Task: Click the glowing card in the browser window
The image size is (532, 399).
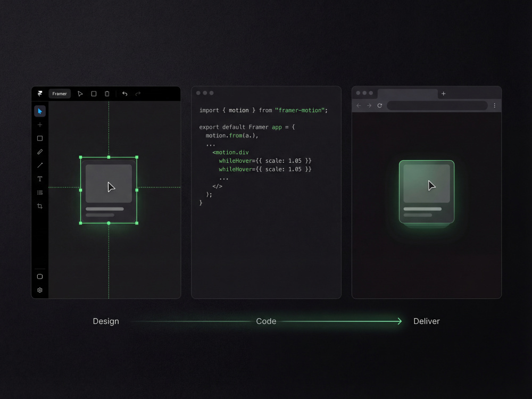Action: click(x=427, y=192)
